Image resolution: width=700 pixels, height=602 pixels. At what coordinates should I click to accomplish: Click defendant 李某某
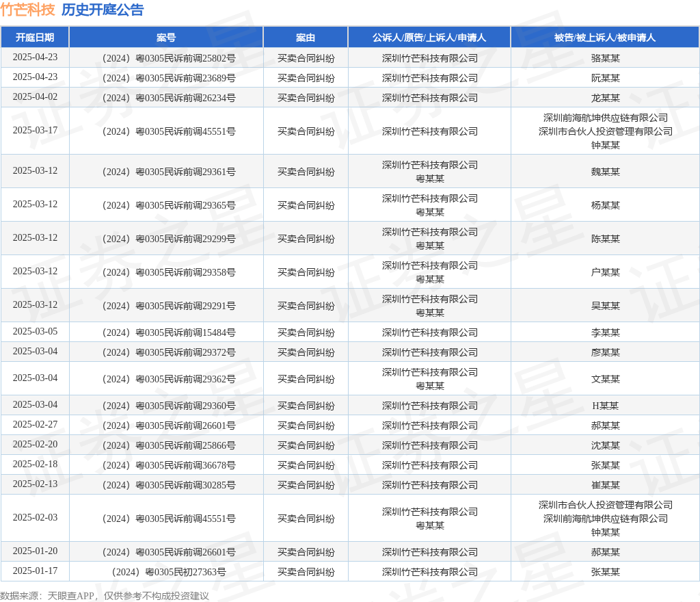606,332
